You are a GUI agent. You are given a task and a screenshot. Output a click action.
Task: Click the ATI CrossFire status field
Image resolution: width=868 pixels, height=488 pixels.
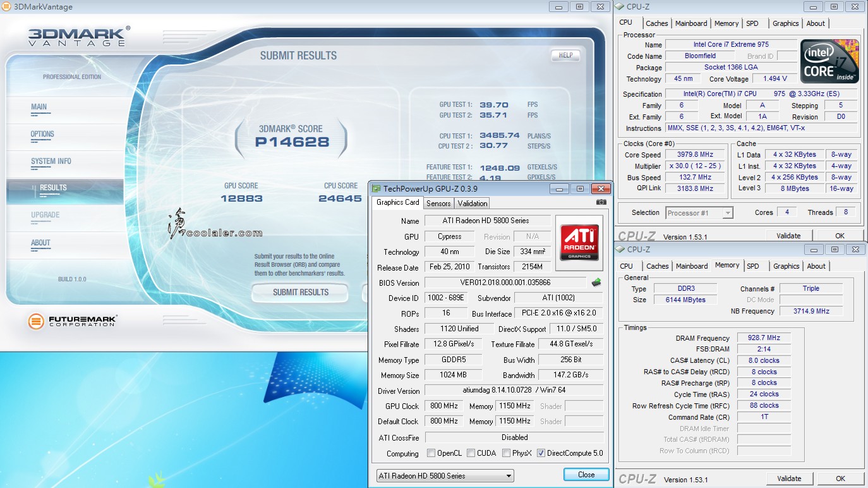[x=514, y=437]
